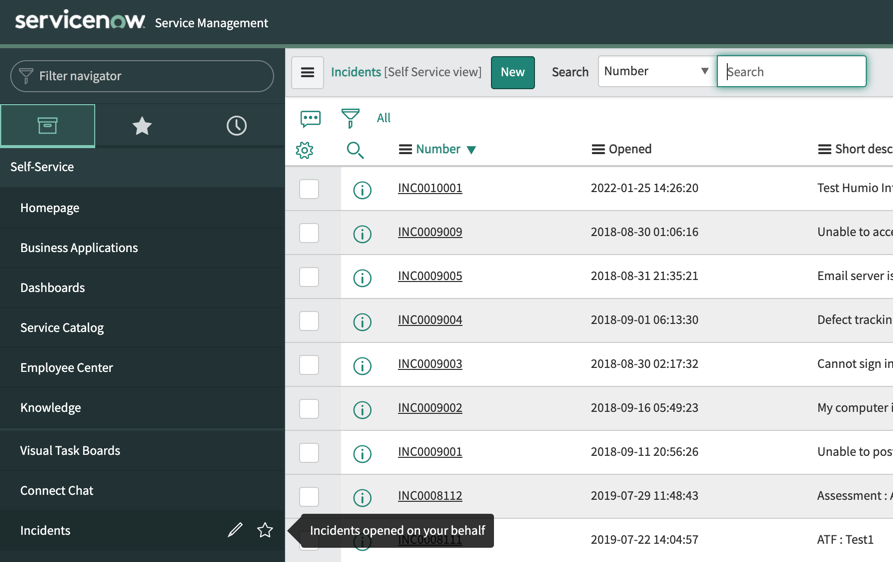Tick the checkbox beside INC0009001
The width and height of the screenshot is (893, 562).
pos(309,453)
